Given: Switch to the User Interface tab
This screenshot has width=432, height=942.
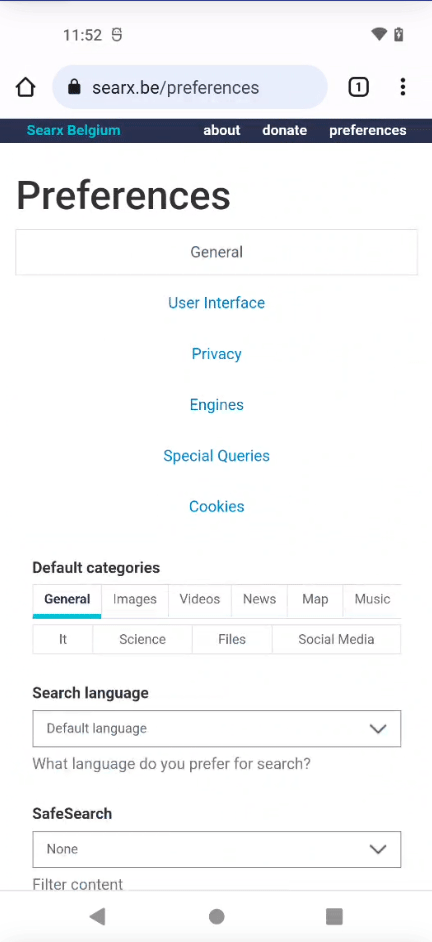Looking at the screenshot, I should point(216,303).
